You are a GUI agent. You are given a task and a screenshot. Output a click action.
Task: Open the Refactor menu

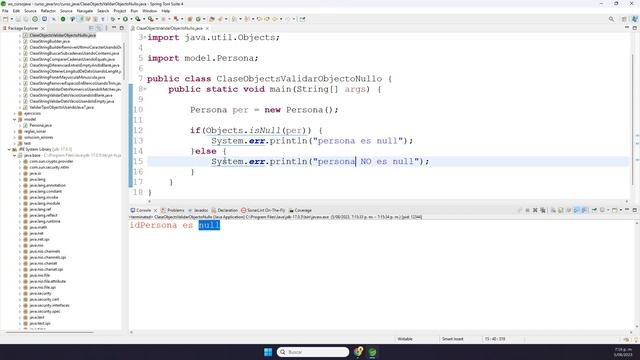(x=48, y=11)
